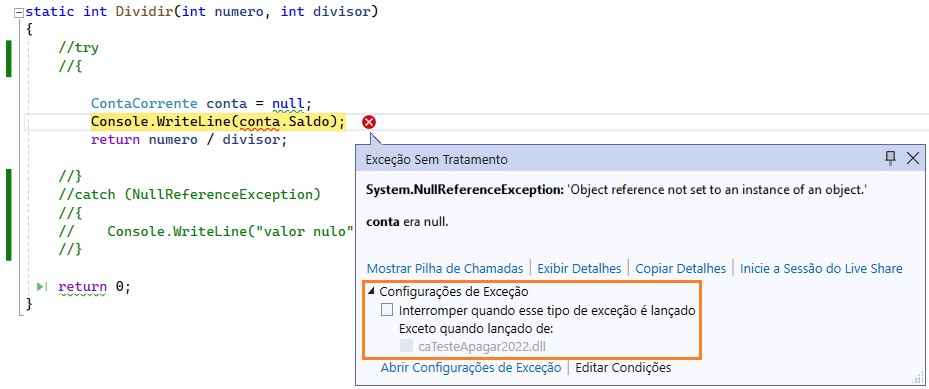Open Mostrar Pilha de Chamadas link
Screen dimensions: 929x389
tap(445, 268)
